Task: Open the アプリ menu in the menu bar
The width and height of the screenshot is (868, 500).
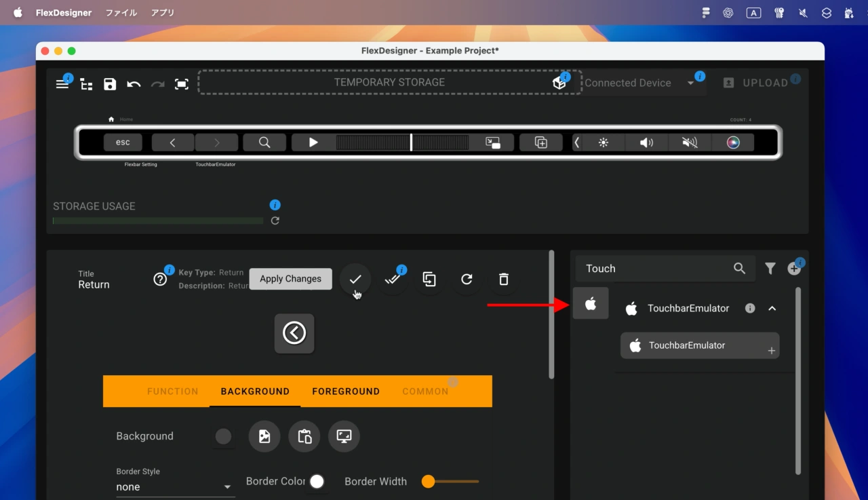Action: 162,12
